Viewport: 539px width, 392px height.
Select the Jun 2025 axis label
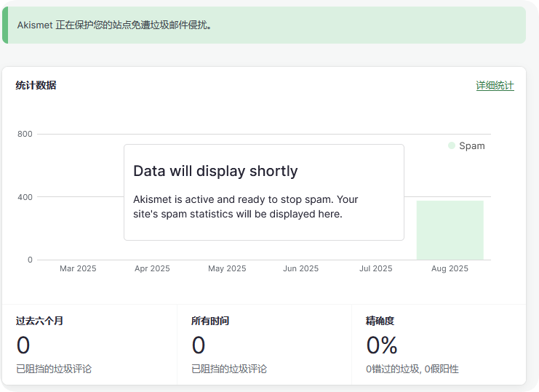coord(300,268)
